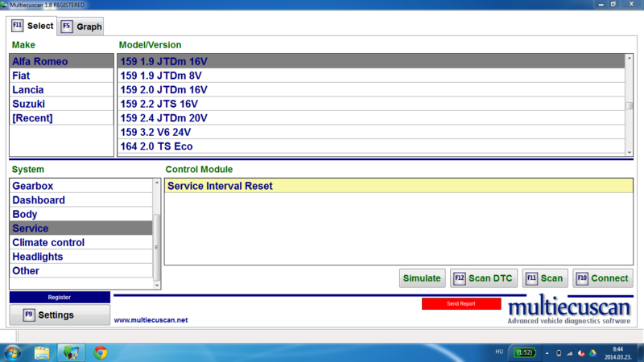This screenshot has height=362, width=644.
Task: Choose model 159 2.4 JTDm 20V
Action: tap(371, 117)
